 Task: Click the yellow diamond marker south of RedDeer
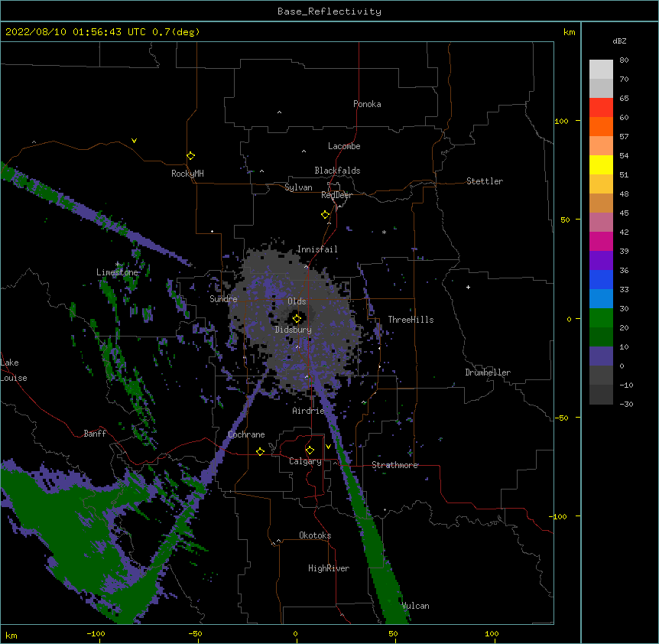(325, 215)
